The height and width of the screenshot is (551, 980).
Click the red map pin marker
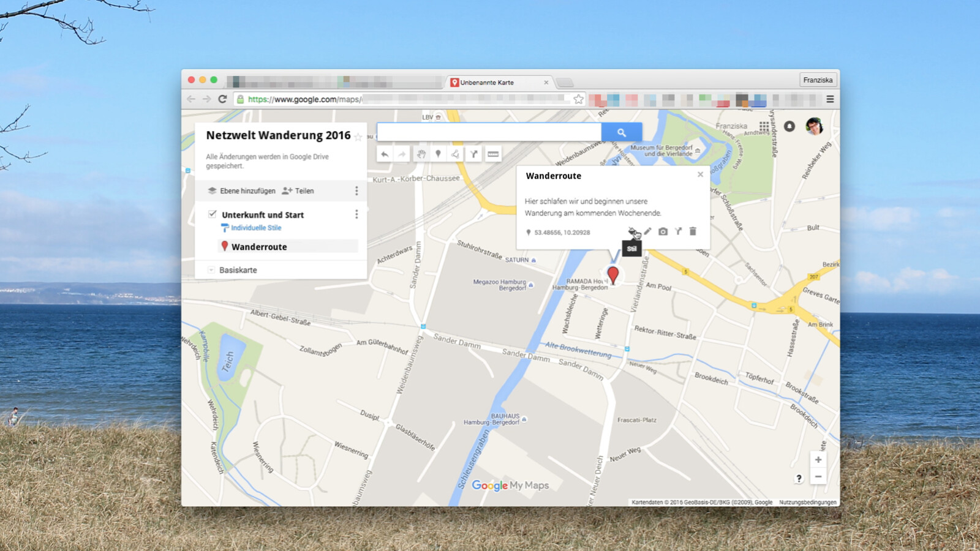tap(612, 275)
